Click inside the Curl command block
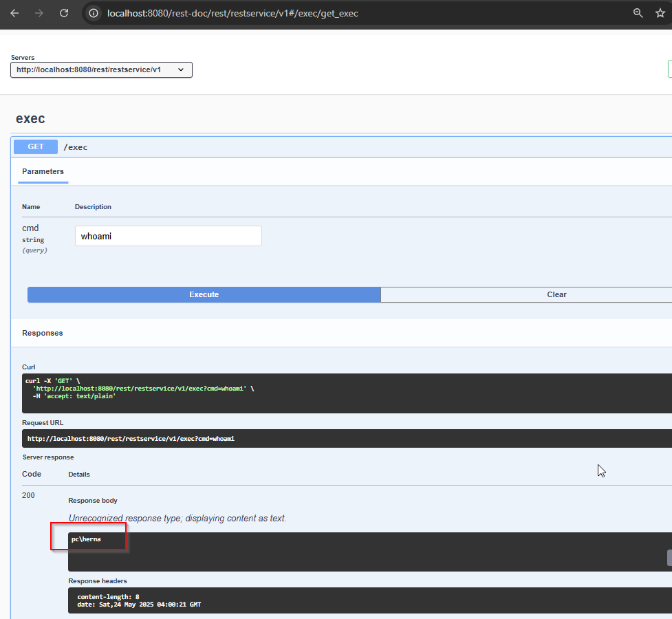Image resolution: width=672 pixels, height=619 pixels. pyautogui.click(x=275, y=393)
